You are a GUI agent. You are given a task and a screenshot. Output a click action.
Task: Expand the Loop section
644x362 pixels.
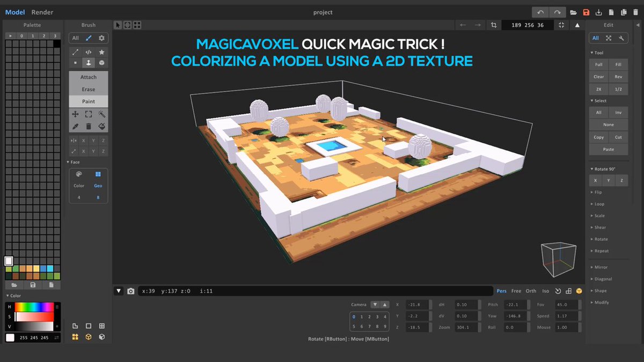coord(597,204)
